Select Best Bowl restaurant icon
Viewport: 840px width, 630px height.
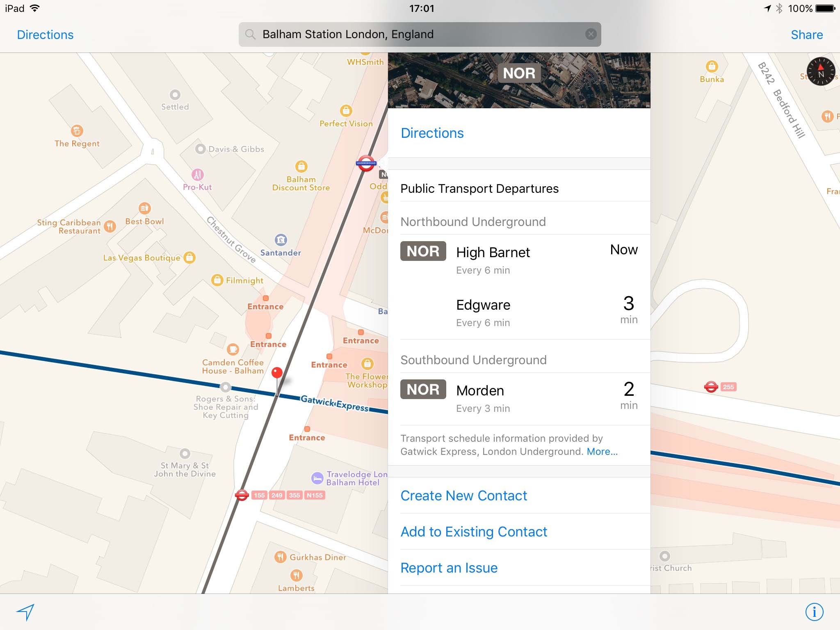(144, 208)
